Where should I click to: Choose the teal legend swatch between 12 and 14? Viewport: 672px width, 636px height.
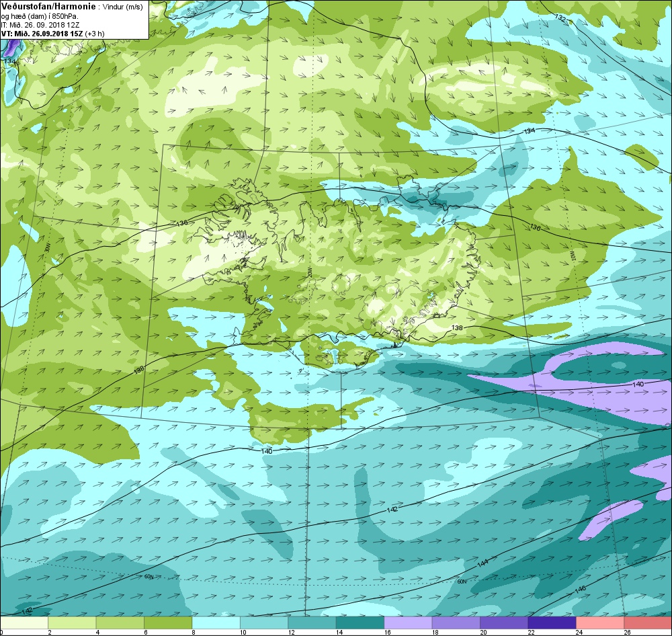pos(312,623)
